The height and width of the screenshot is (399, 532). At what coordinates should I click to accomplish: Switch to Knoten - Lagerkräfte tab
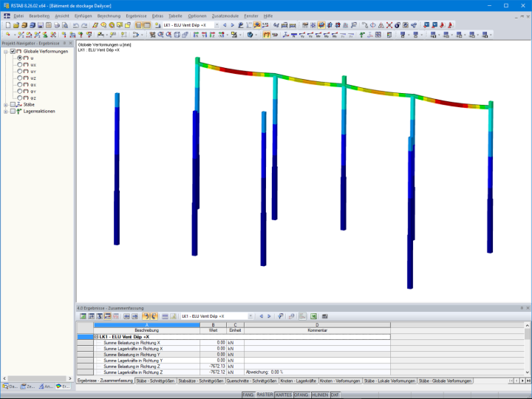click(x=299, y=381)
